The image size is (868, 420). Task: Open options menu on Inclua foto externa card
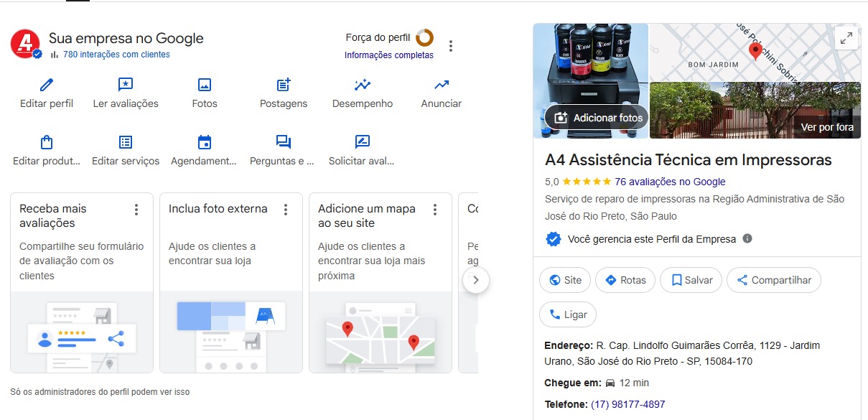(x=286, y=210)
